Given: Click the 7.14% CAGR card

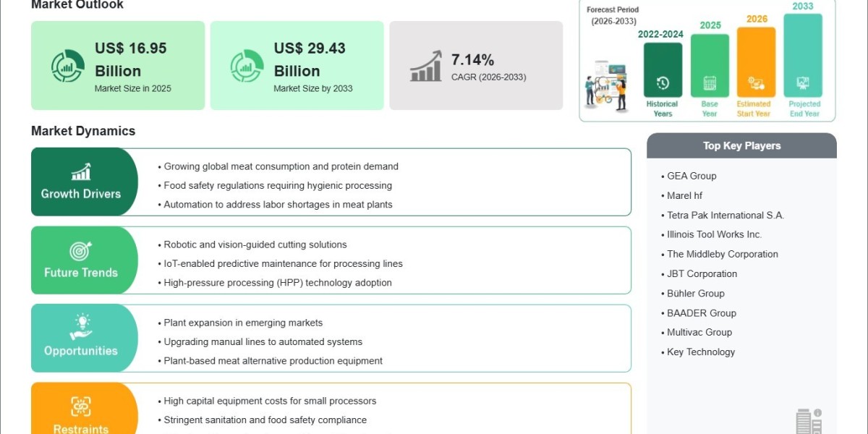Looking at the screenshot, I should [476, 65].
